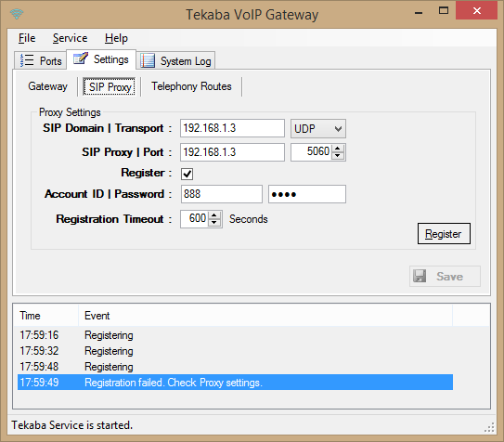The width and height of the screenshot is (504, 442).
Task: Click the System Log tab notepad icon
Action: (x=148, y=60)
